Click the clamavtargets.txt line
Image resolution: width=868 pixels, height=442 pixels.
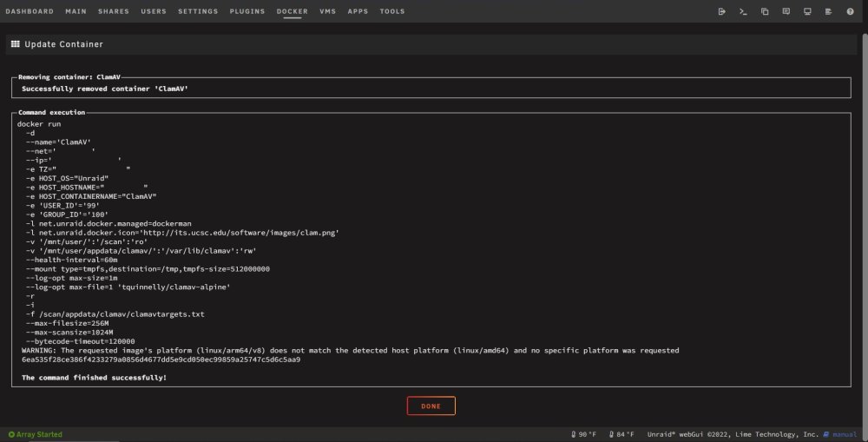point(115,314)
